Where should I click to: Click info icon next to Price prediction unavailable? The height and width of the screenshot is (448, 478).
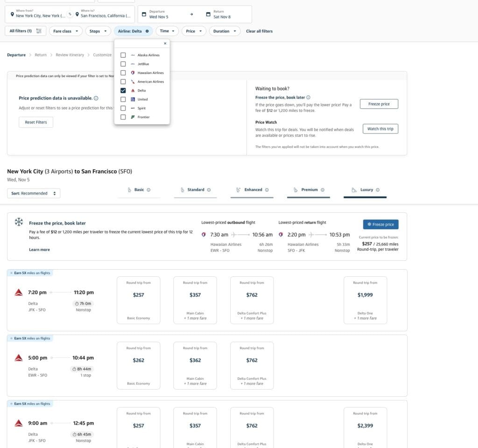click(96, 98)
